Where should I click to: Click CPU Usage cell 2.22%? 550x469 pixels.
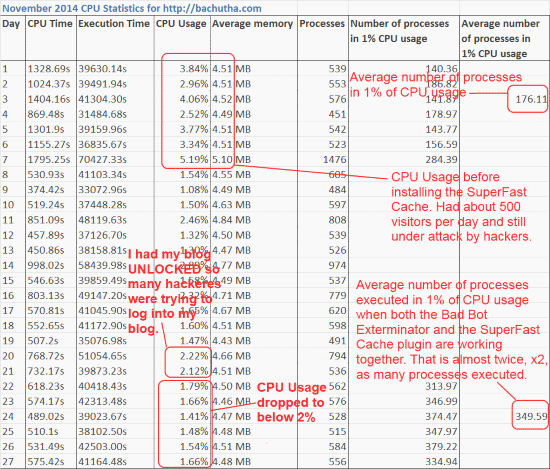pyautogui.click(x=194, y=356)
